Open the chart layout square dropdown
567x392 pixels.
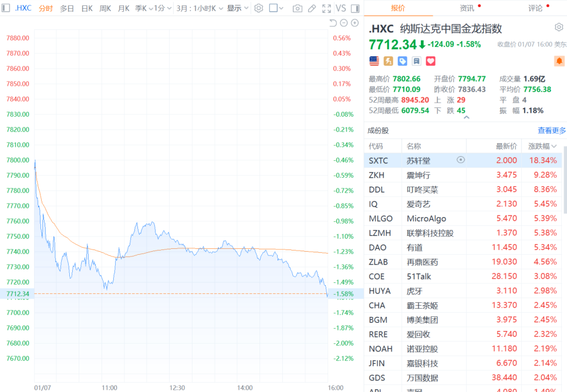(x=276, y=8)
